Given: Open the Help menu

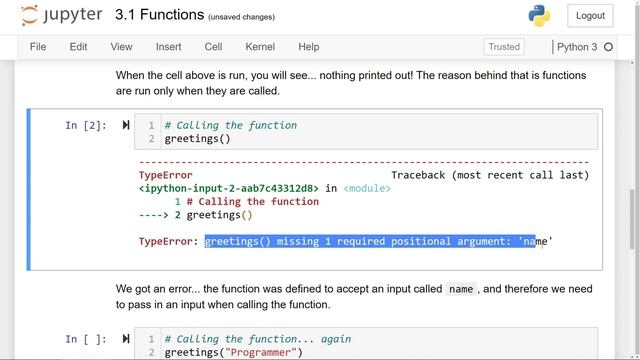Looking at the screenshot, I should click(309, 47).
